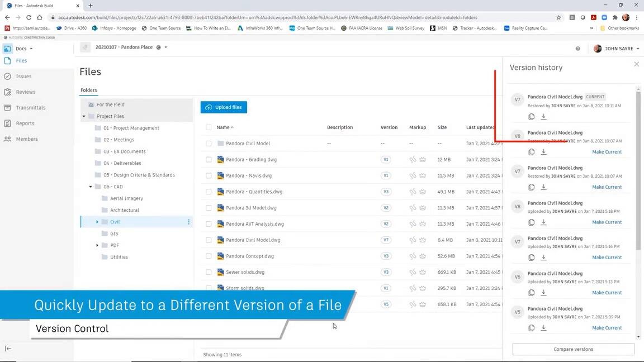
Task: Reload the browser page
Action: 29,18
